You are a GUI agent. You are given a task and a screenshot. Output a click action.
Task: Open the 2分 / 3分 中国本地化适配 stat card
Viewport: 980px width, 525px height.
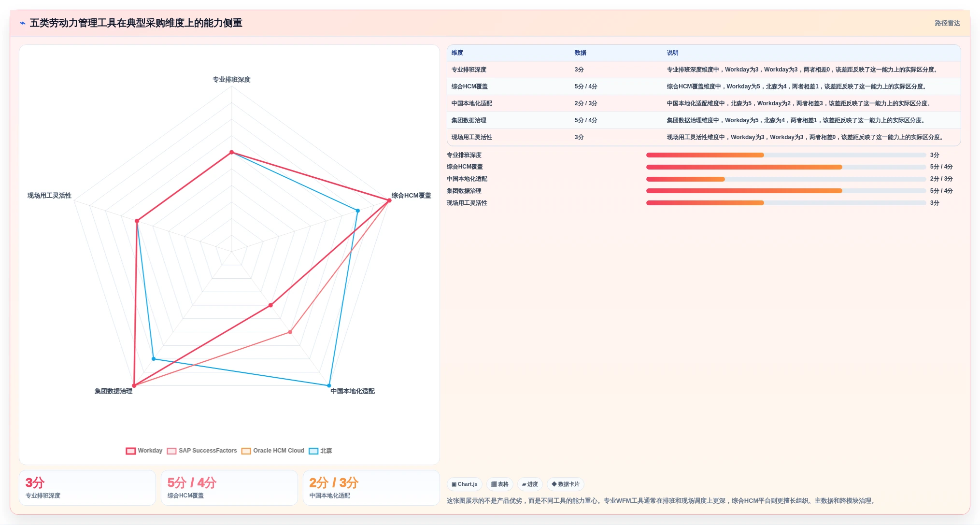371,488
